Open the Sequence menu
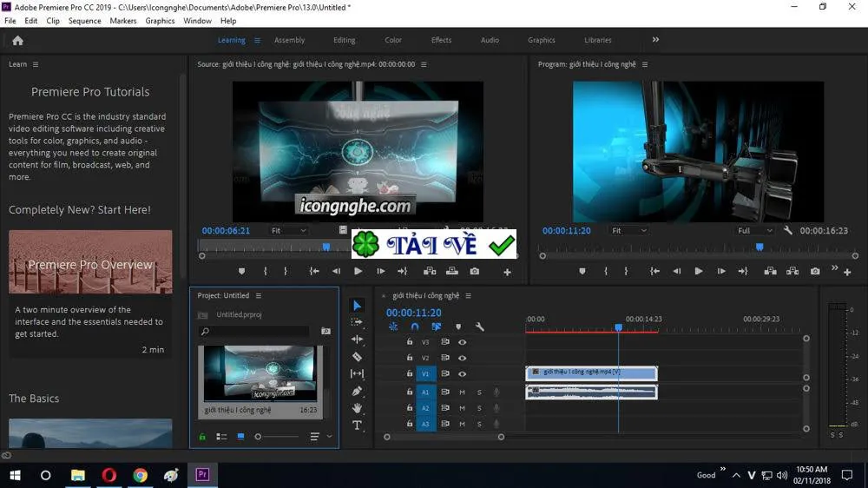Viewport: 868px width, 488px height. coord(85,21)
